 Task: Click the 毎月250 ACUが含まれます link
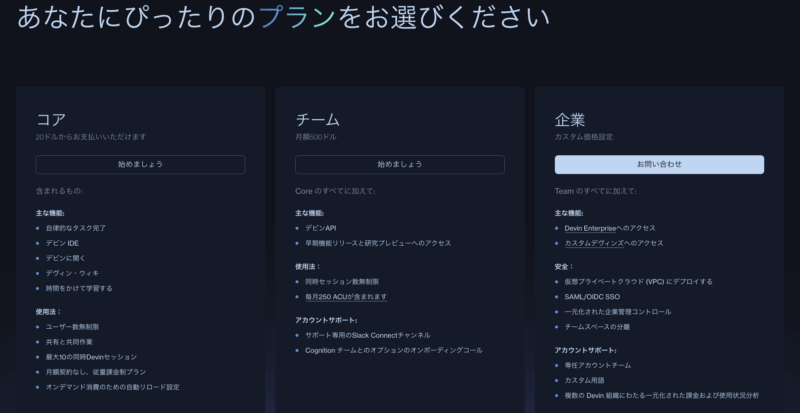(346, 297)
